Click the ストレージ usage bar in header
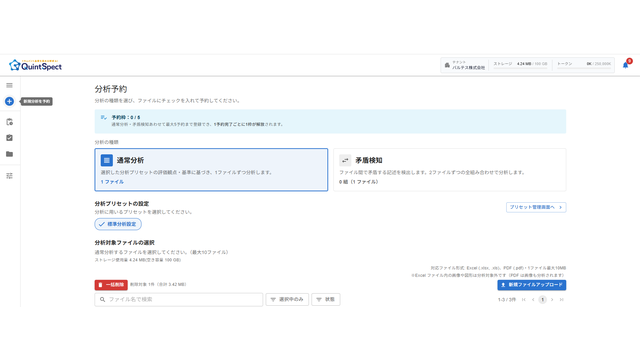 (x=520, y=65)
